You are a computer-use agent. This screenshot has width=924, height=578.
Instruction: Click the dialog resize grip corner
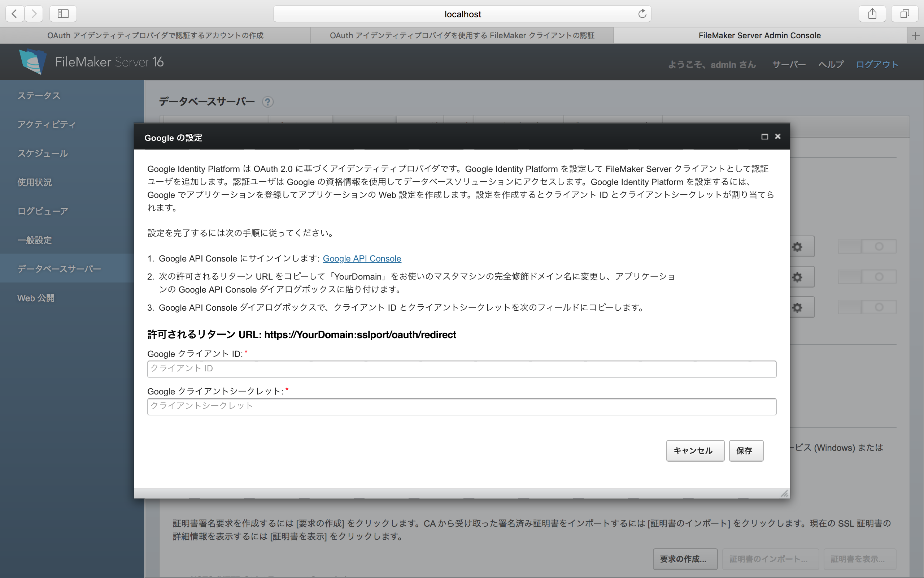[x=784, y=493]
